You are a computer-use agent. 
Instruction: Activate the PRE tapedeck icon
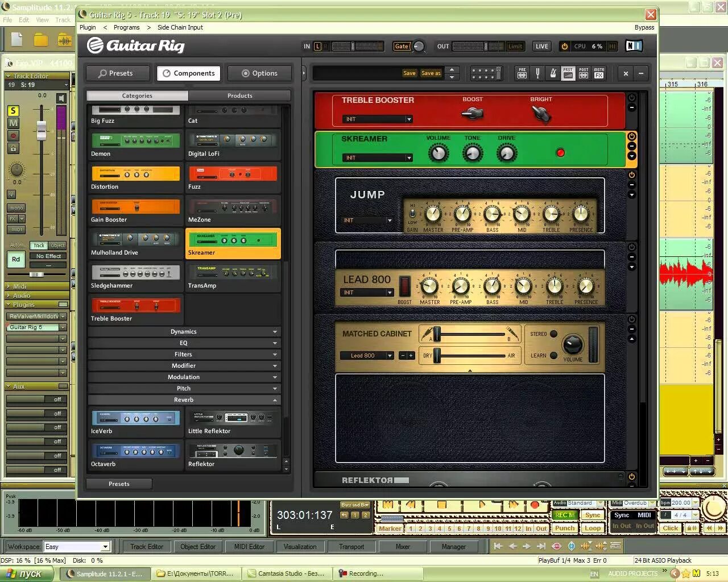point(522,73)
